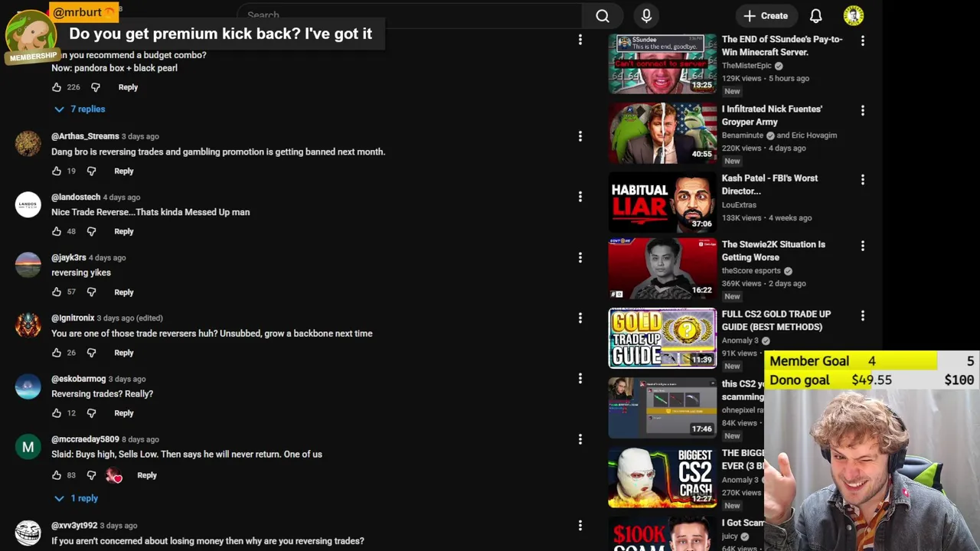This screenshot has width=980, height=551.
Task: Open options menu for @landostech comment
Action: coord(580,197)
